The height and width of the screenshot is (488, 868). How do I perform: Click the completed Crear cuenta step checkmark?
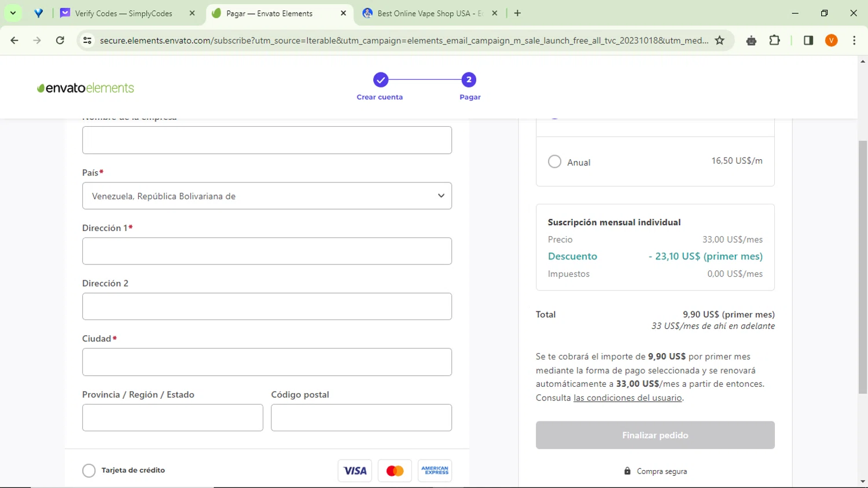pos(380,80)
